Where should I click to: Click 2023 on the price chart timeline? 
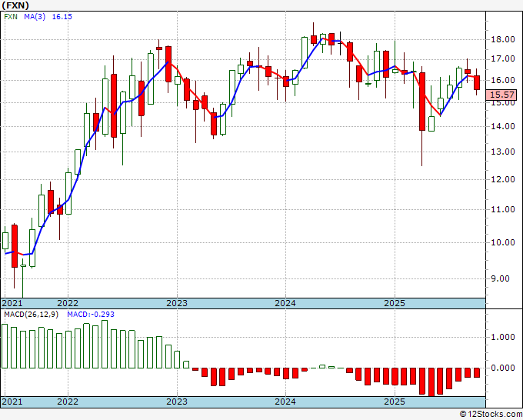point(177,303)
